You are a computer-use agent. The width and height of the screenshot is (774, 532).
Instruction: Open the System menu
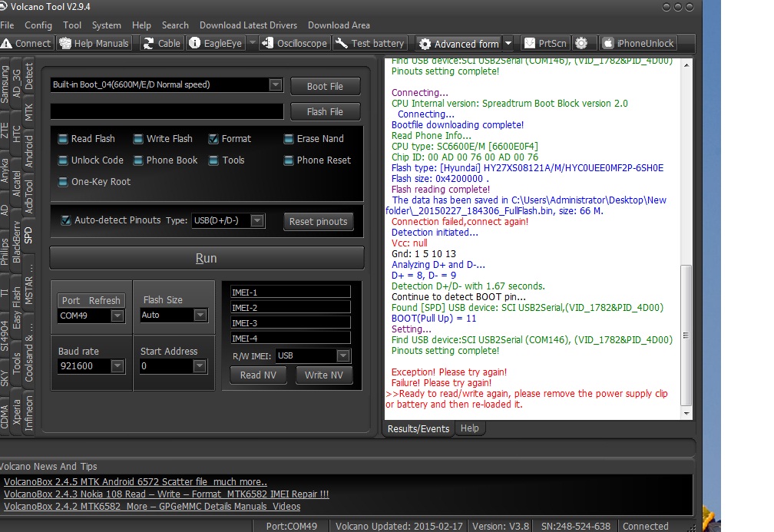(106, 25)
